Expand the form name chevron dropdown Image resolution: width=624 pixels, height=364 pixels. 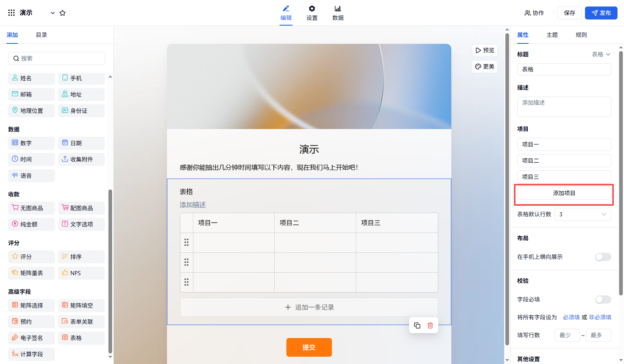point(52,13)
